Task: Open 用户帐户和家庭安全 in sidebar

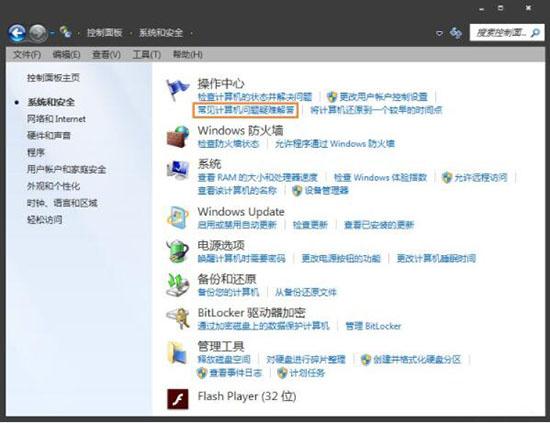Action: click(x=66, y=169)
